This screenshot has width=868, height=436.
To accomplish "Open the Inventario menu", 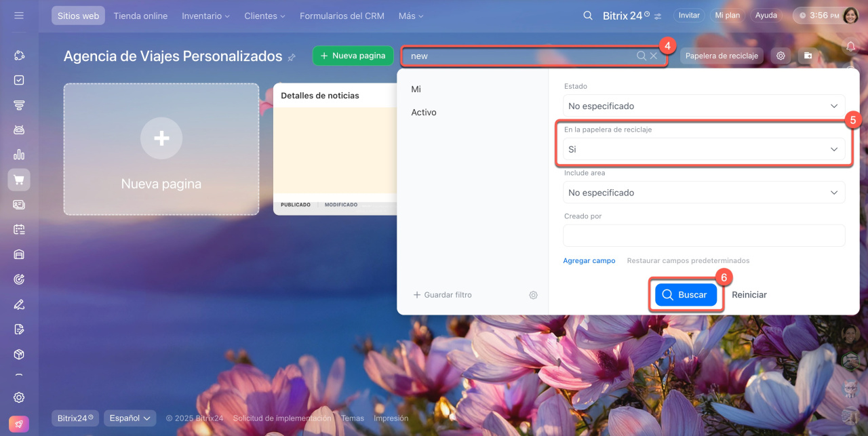I will (x=205, y=16).
